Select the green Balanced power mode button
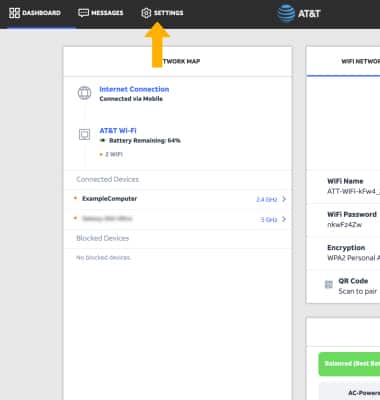This screenshot has height=400, width=380. [349, 364]
